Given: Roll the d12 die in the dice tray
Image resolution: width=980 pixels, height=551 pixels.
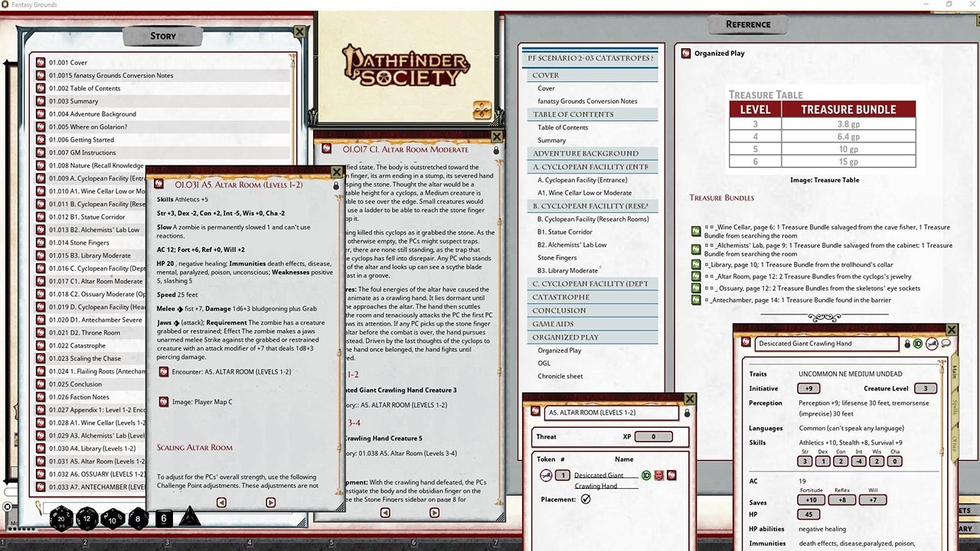Looking at the screenshot, I should click(x=87, y=519).
